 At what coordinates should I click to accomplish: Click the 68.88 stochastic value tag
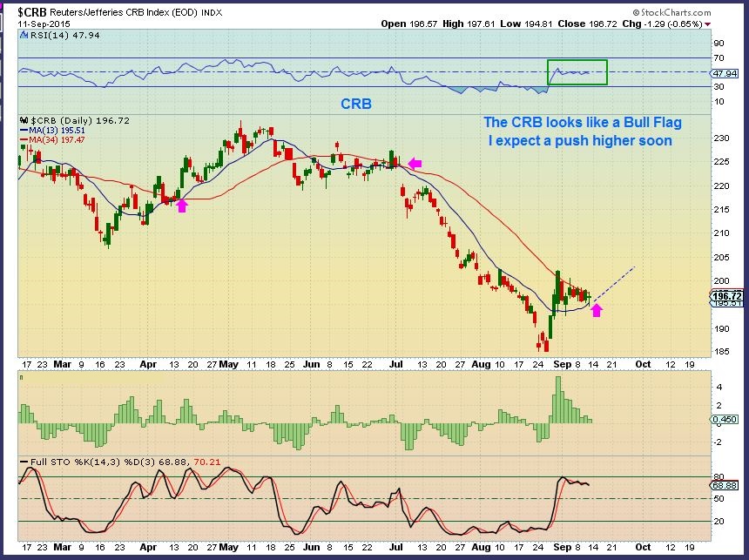pos(725,485)
